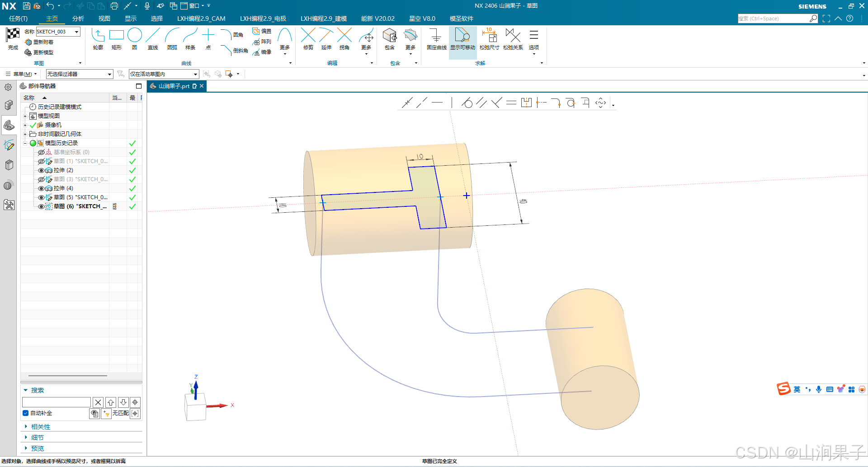The width and height of the screenshot is (868, 467).
Task: Open the LXH编程2.9_CAM tab
Action: [201, 19]
